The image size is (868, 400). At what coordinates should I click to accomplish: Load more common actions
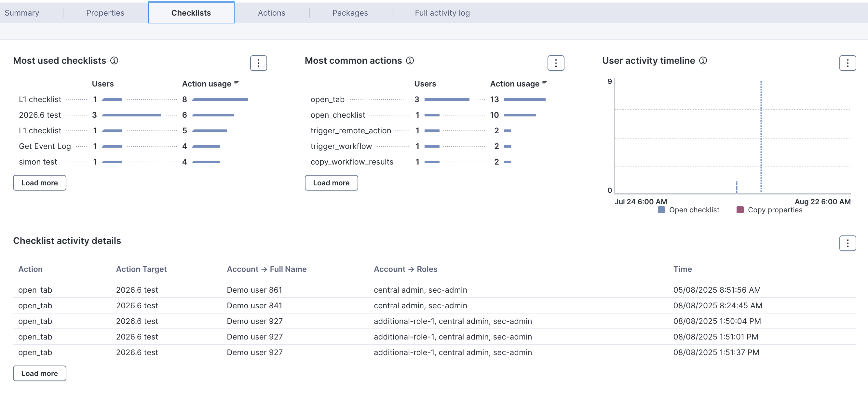(x=331, y=183)
